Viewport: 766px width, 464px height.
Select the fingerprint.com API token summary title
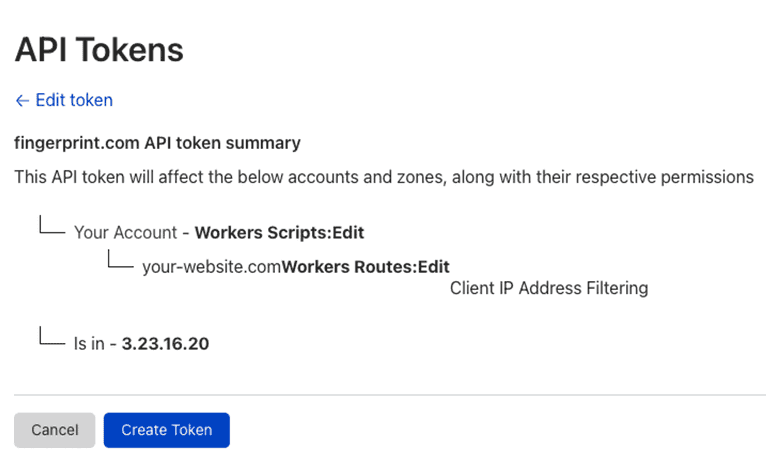[157, 143]
